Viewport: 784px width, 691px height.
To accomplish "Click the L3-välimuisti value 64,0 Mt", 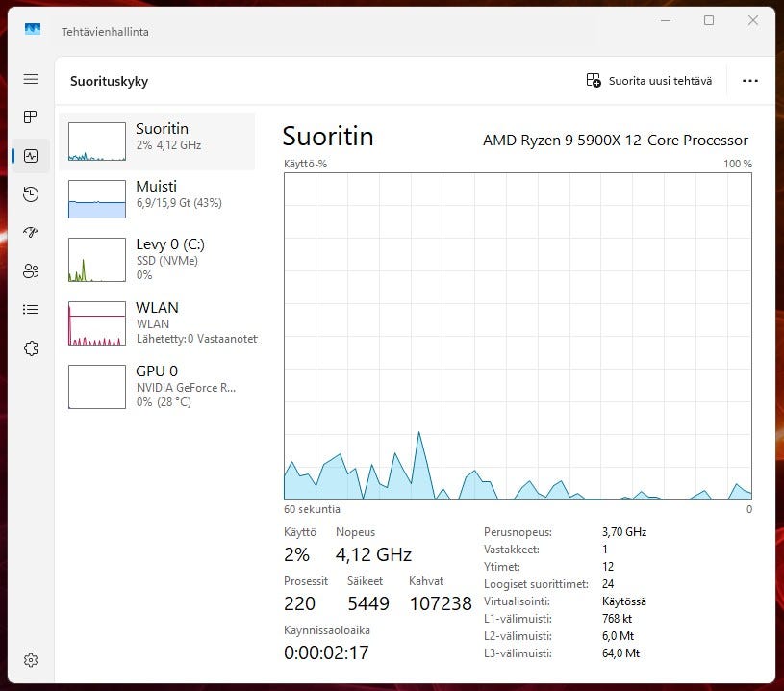I will [620, 653].
